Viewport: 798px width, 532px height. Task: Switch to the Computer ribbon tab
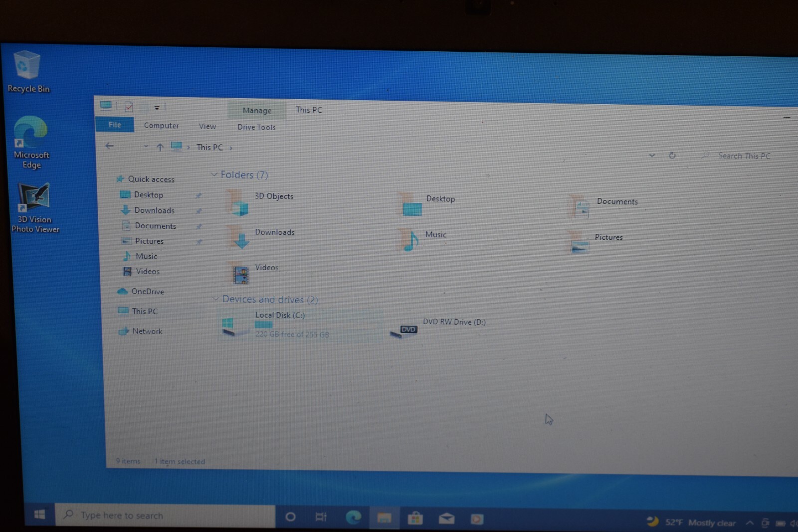point(161,126)
